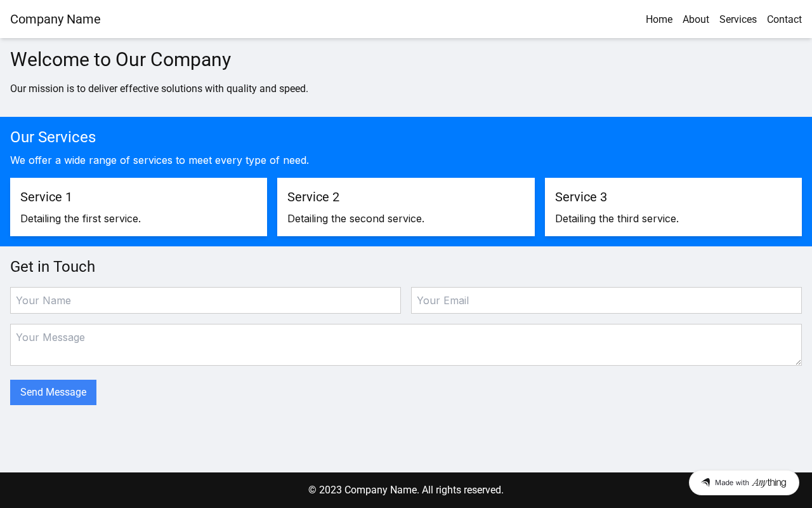Open the Home nav link
Screen dimensions: 812x508
click(658, 19)
